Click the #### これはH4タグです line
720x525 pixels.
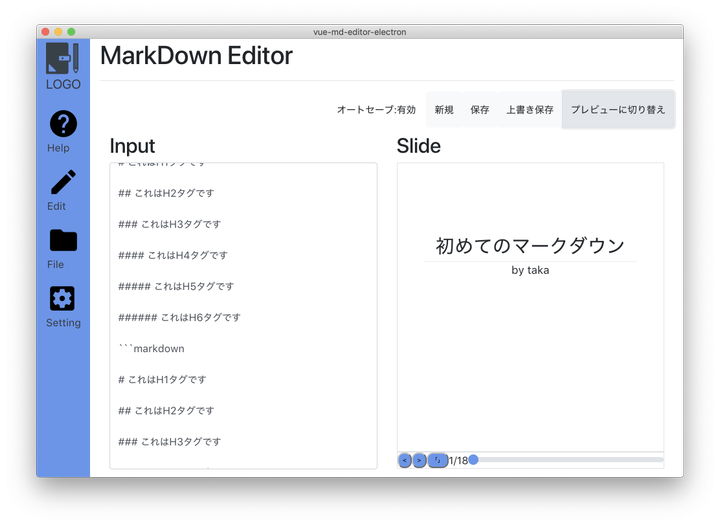173,255
